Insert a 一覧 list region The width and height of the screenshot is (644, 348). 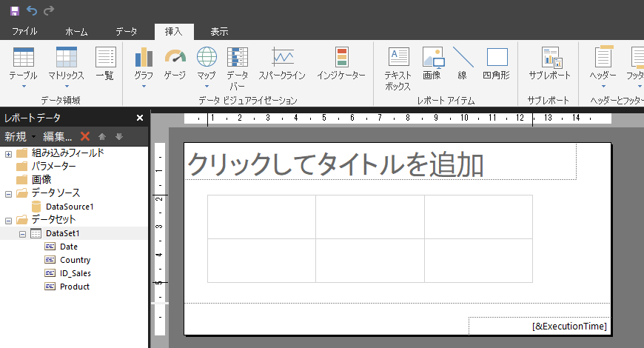[x=105, y=63]
